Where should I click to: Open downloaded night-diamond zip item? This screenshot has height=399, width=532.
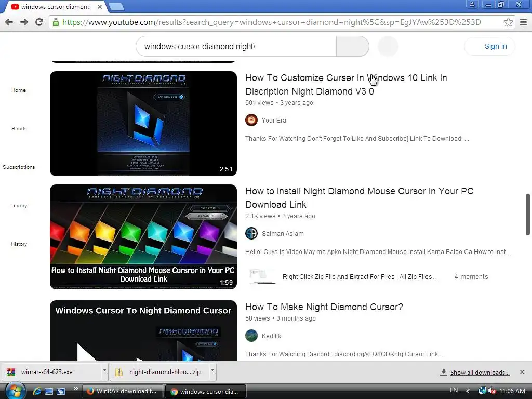(159, 372)
